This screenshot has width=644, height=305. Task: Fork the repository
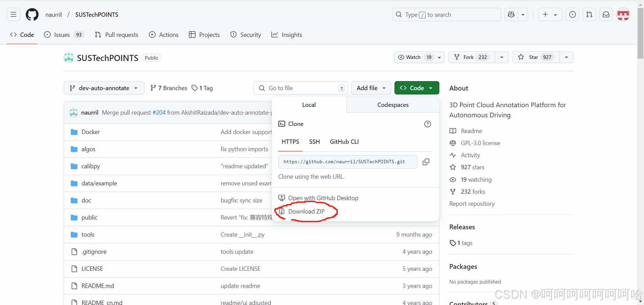click(x=471, y=57)
